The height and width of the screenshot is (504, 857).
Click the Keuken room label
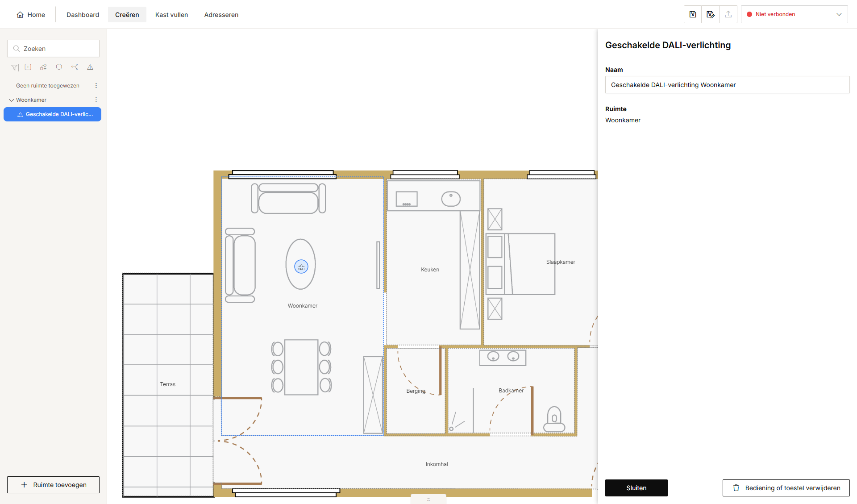click(x=430, y=270)
